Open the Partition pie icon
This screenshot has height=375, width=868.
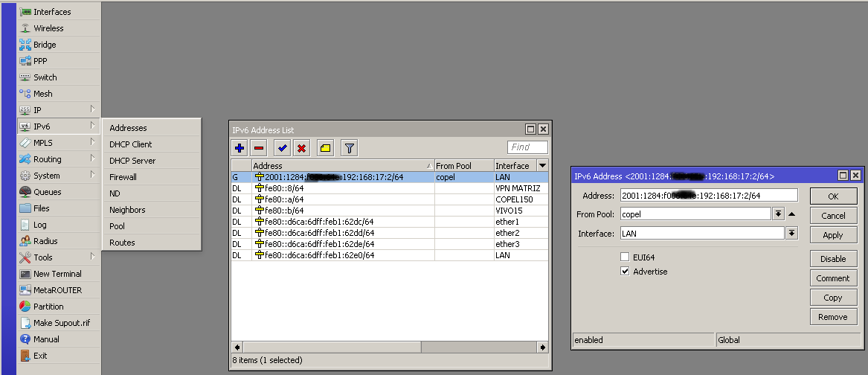[25, 307]
